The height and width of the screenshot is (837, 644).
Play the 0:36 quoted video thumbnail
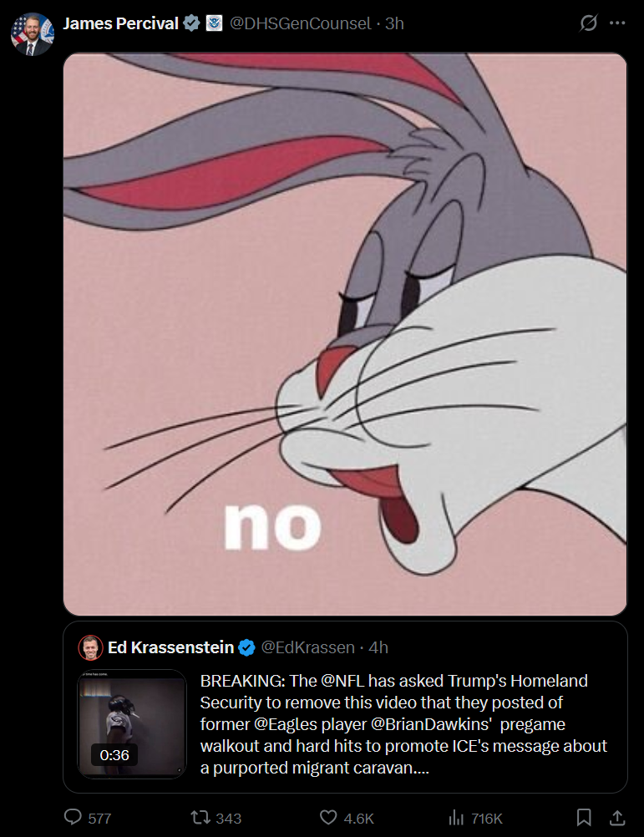[x=132, y=724]
